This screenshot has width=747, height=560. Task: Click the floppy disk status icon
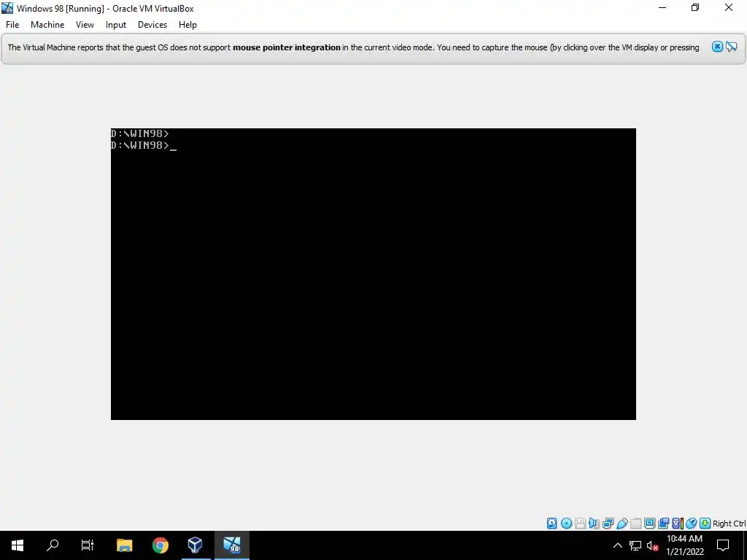[x=580, y=524]
